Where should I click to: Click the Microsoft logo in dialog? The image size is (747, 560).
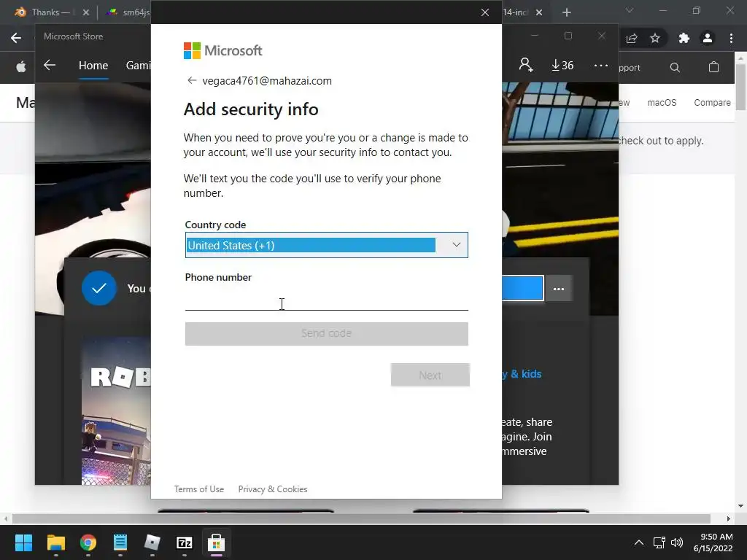pos(222,50)
